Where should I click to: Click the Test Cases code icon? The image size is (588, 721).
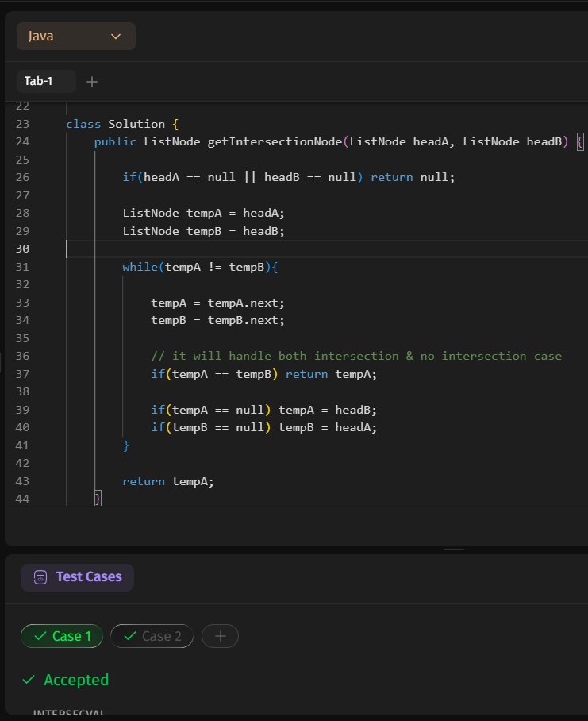pos(40,577)
